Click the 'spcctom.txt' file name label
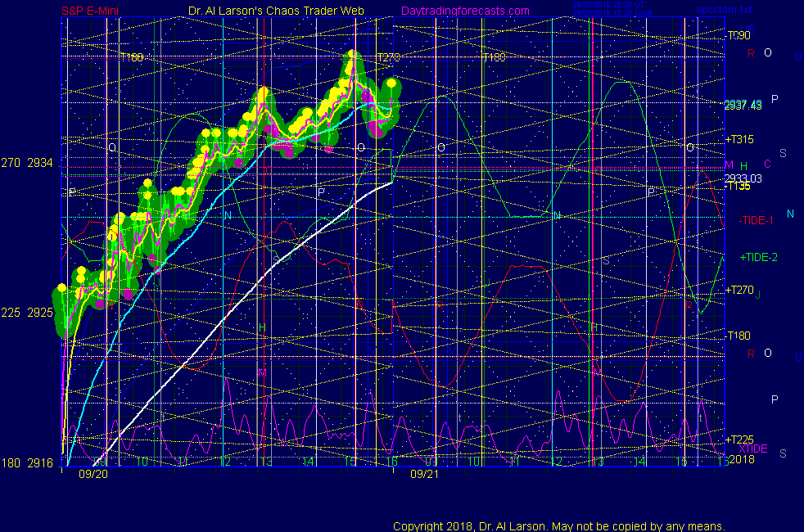The image size is (804, 532). click(724, 10)
